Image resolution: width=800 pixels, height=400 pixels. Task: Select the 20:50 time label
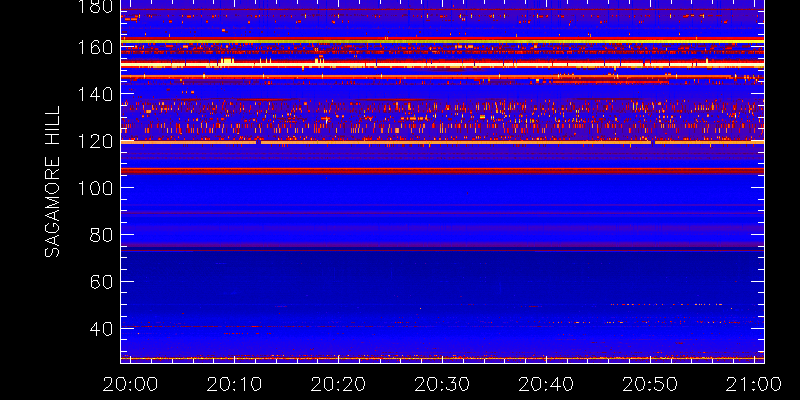651,384
